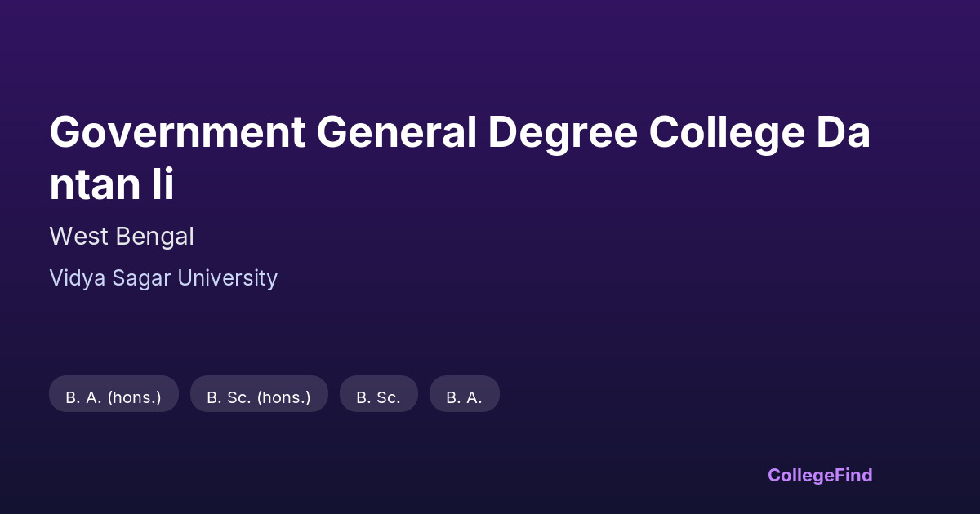Click the word "University" in the affiliation line
The width and height of the screenshot is (980, 514).
tap(228, 278)
